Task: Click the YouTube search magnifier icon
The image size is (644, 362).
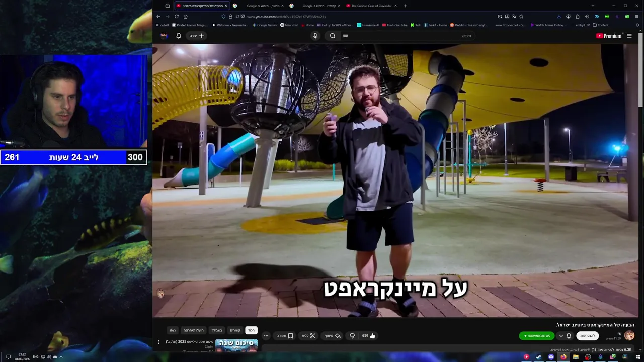Action: point(333,36)
